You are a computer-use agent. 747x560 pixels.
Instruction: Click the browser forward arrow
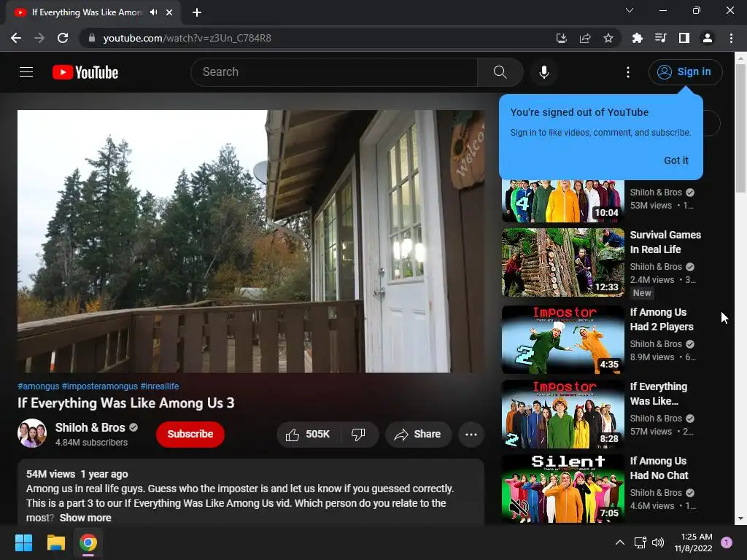39,38
